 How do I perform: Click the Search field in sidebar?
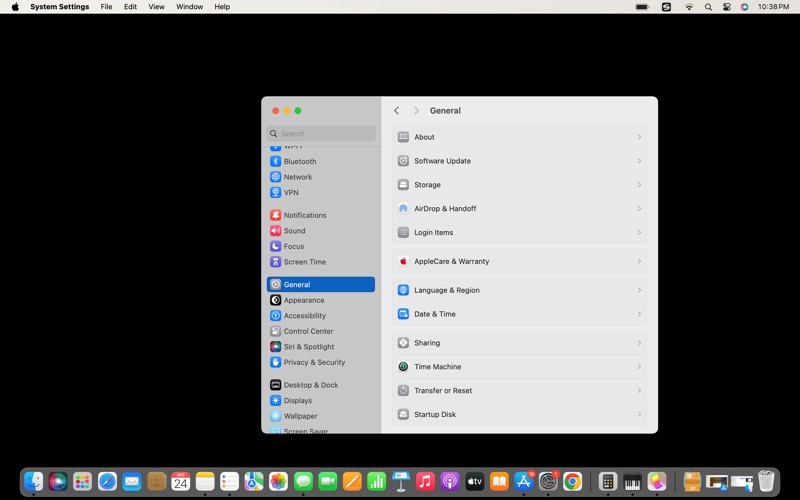[x=322, y=133]
